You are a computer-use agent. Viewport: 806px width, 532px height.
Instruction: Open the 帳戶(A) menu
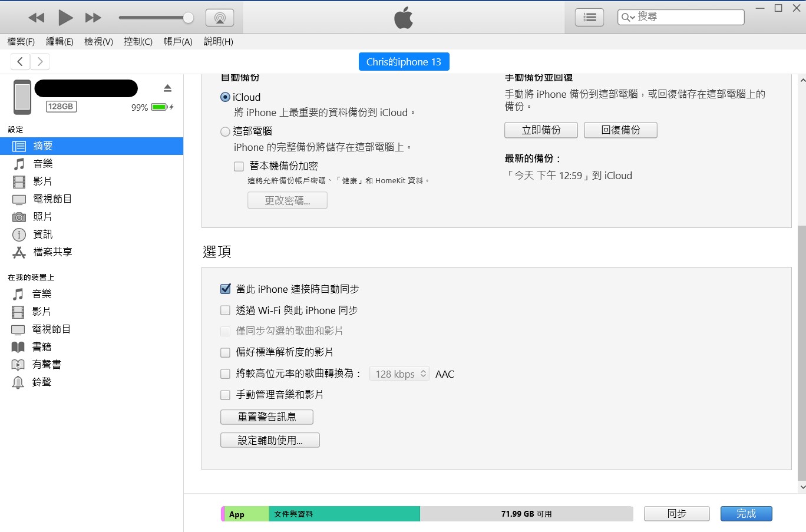[178, 42]
